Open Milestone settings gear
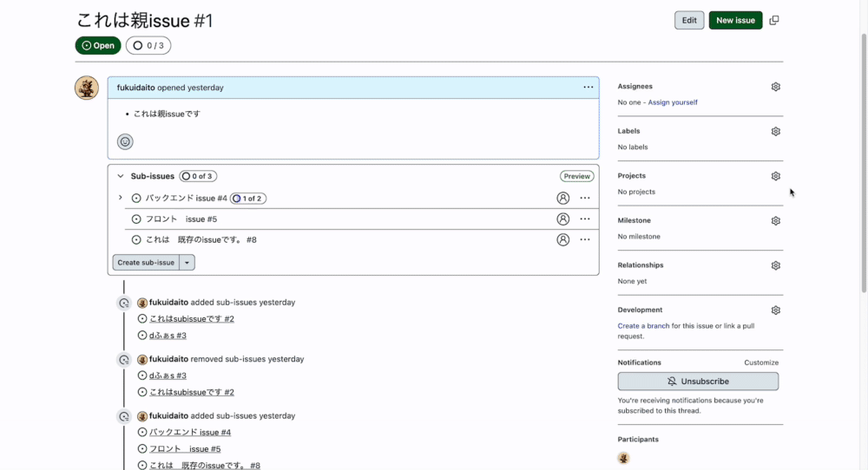 click(775, 220)
